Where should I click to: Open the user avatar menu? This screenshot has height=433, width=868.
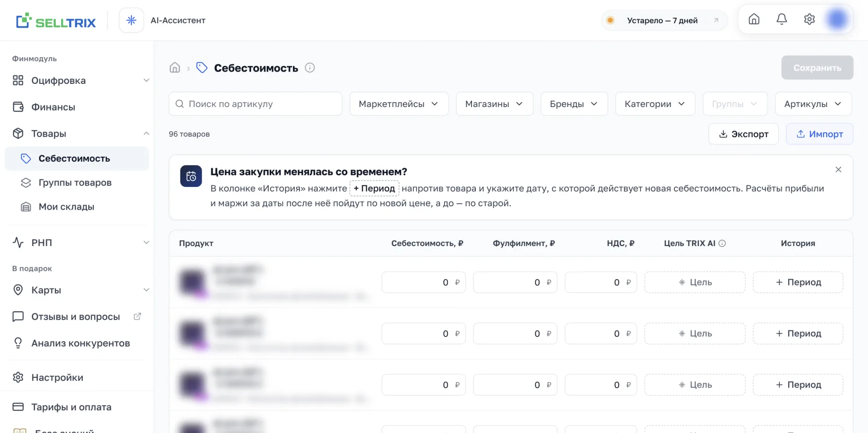(837, 19)
